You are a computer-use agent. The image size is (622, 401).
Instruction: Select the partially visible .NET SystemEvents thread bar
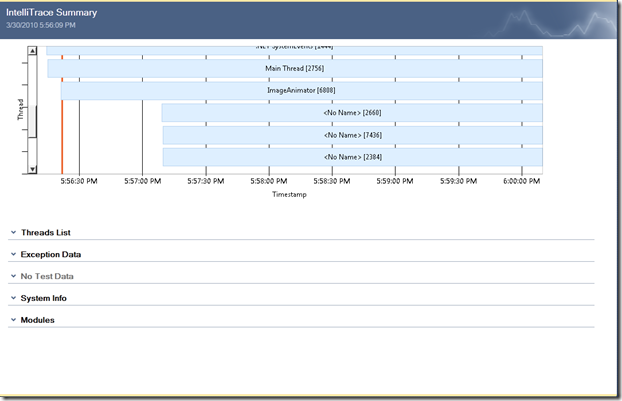tap(294, 50)
